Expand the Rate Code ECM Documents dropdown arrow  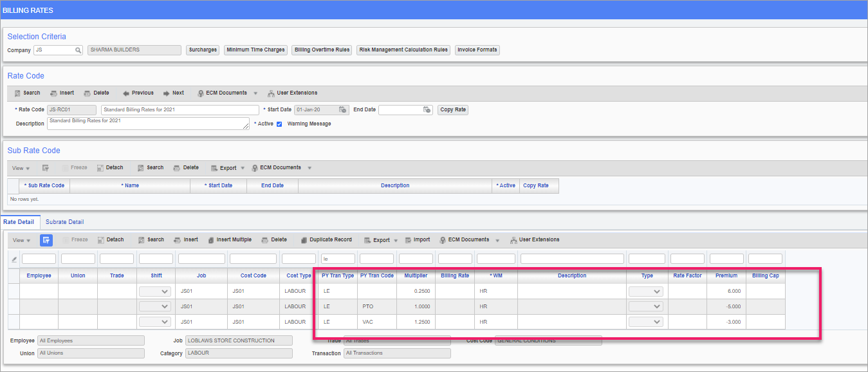[x=255, y=93]
